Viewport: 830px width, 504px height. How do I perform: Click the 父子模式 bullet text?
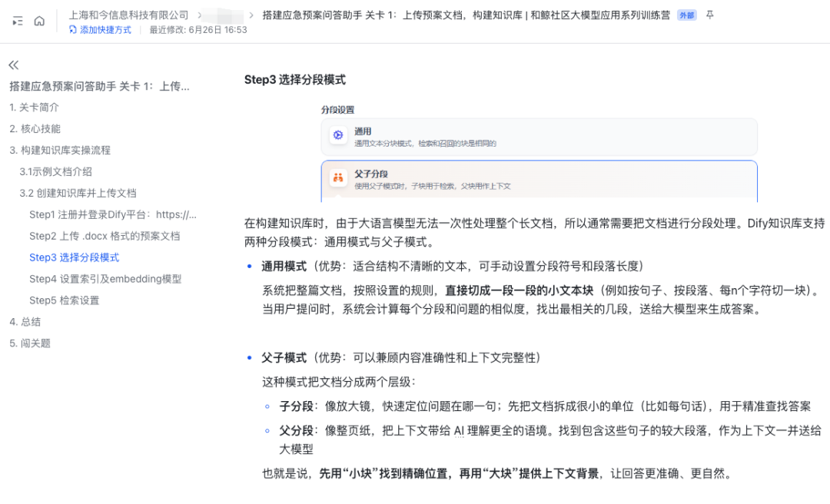pyautogui.click(x=284, y=358)
